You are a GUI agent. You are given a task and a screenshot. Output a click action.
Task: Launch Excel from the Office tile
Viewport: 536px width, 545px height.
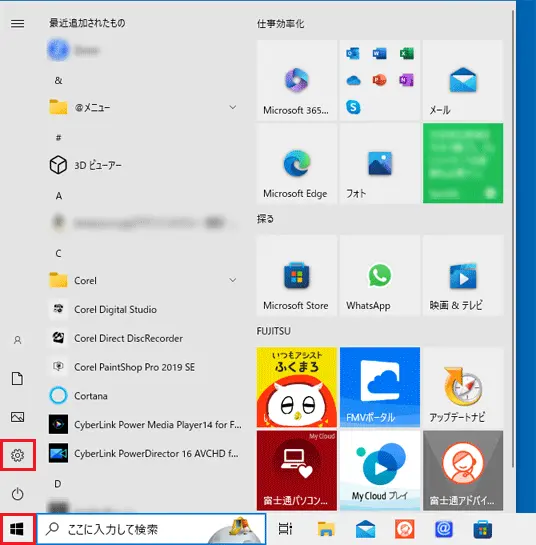406,54
